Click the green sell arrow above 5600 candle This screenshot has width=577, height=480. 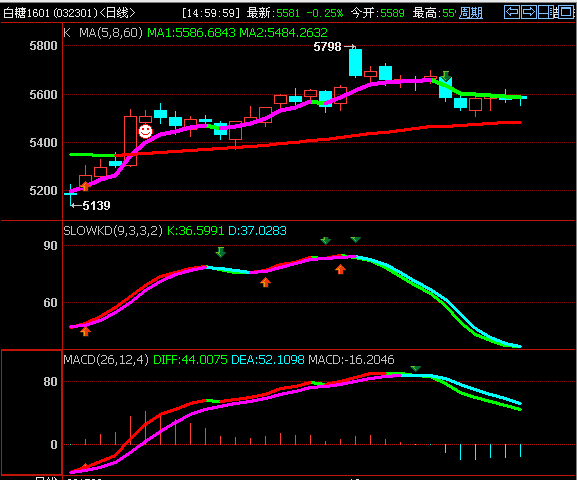446,76
